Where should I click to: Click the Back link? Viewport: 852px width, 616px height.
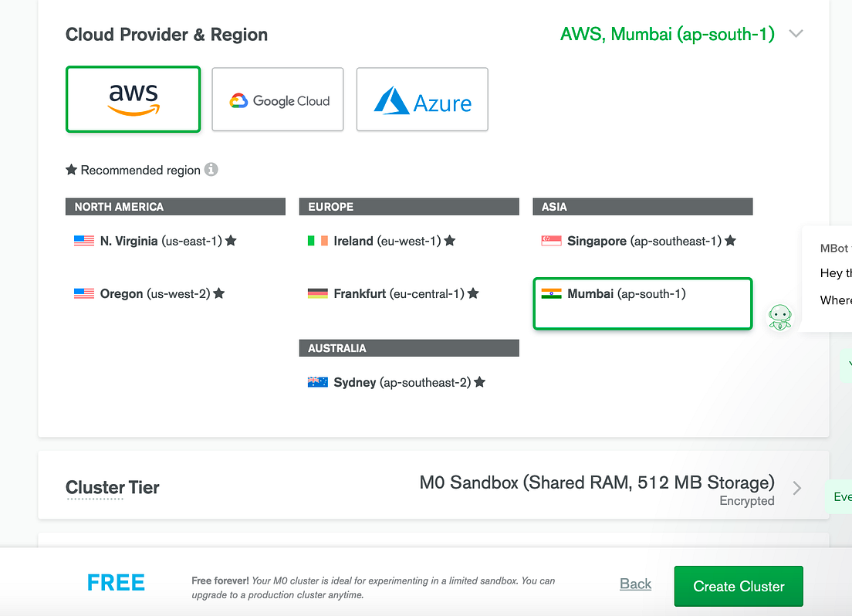tap(634, 584)
